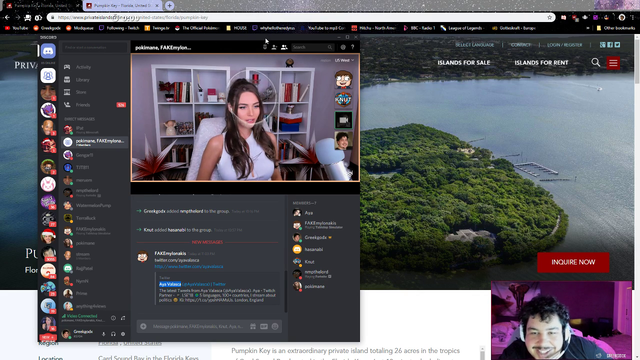This screenshot has width=640, height=360.
Task: Open a new browser tab
Action: (x=169, y=5)
